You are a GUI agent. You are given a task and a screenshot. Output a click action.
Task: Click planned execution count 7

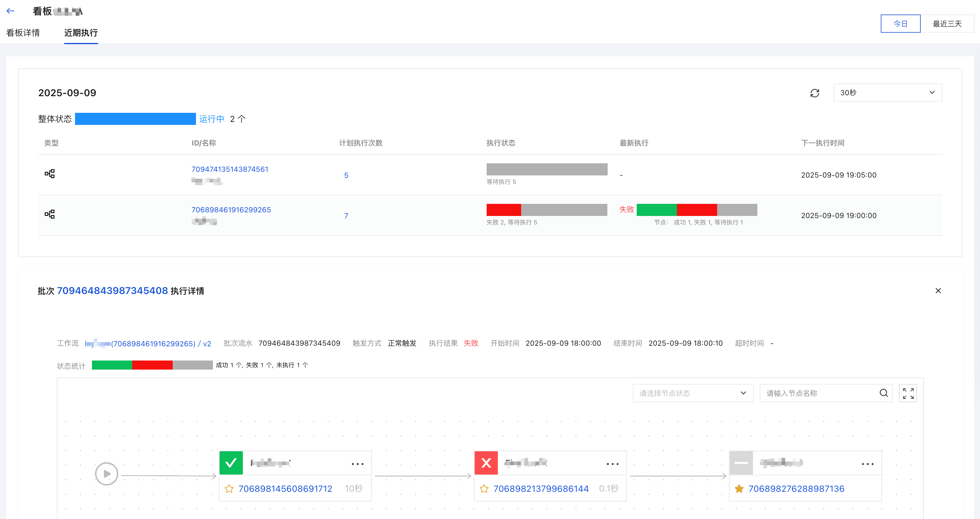coord(346,216)
